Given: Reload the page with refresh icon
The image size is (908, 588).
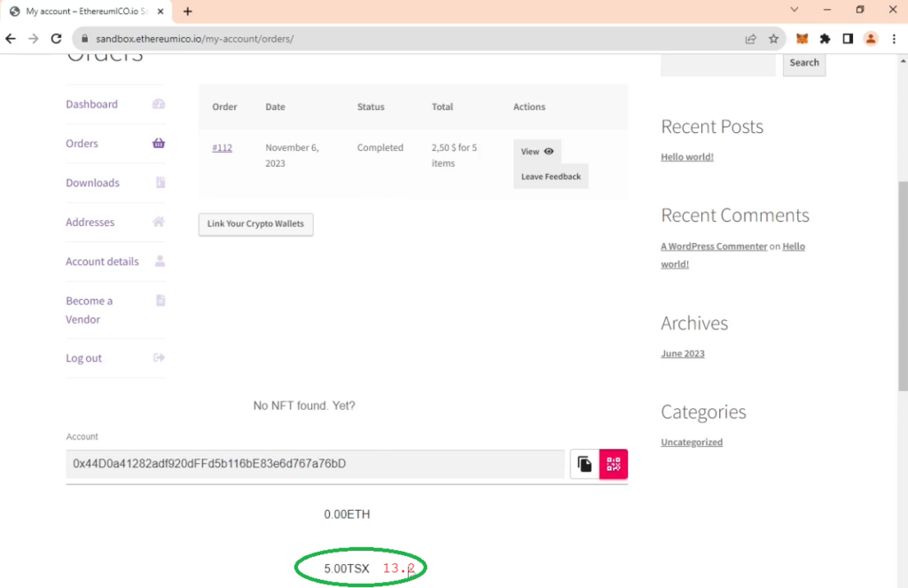Looking at the screenshot, I should tap(56, 39).
